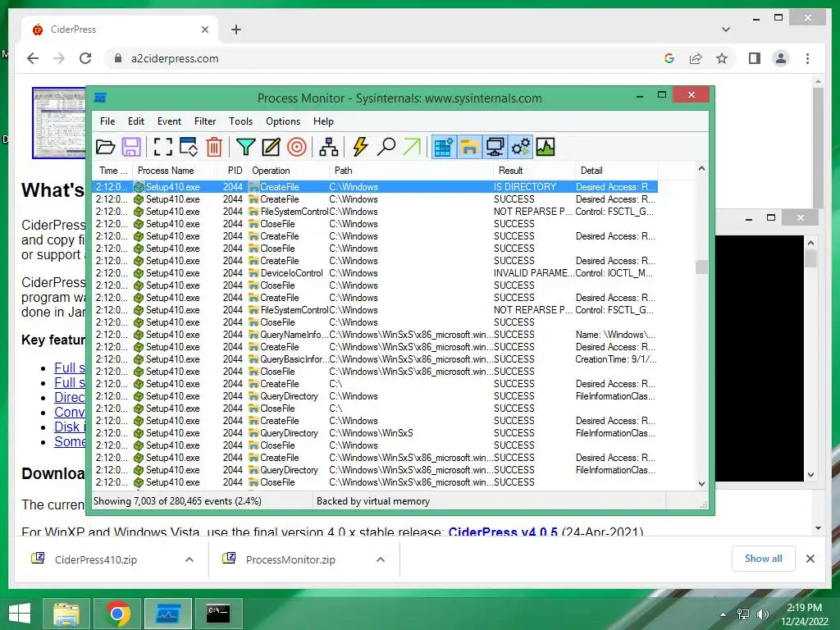Image resolution: width=840 pixels, height=630 pixels.
Task: Click path C:\Windows\WinSxS in QueryDirectory row
Action: tap(372, 433)
